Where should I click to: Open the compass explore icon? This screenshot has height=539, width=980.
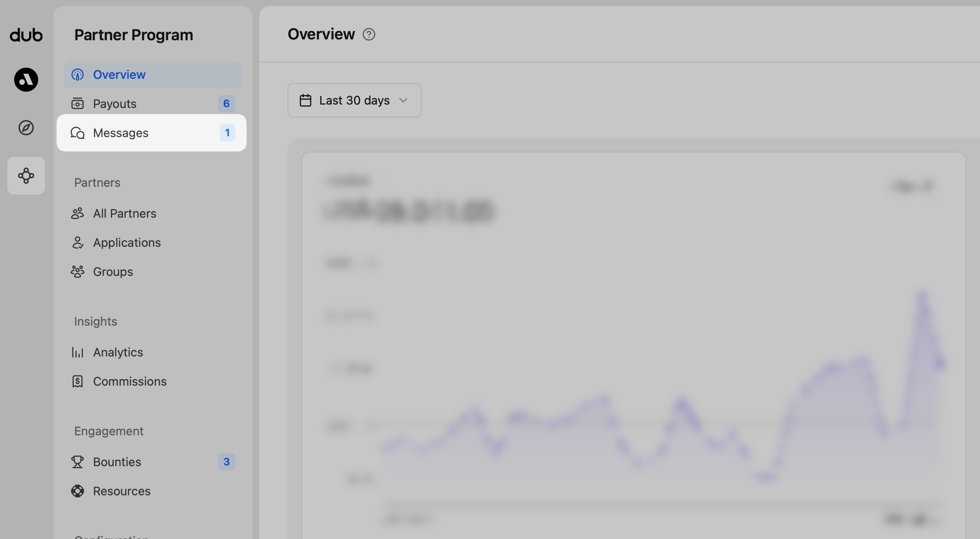[26, 128]
